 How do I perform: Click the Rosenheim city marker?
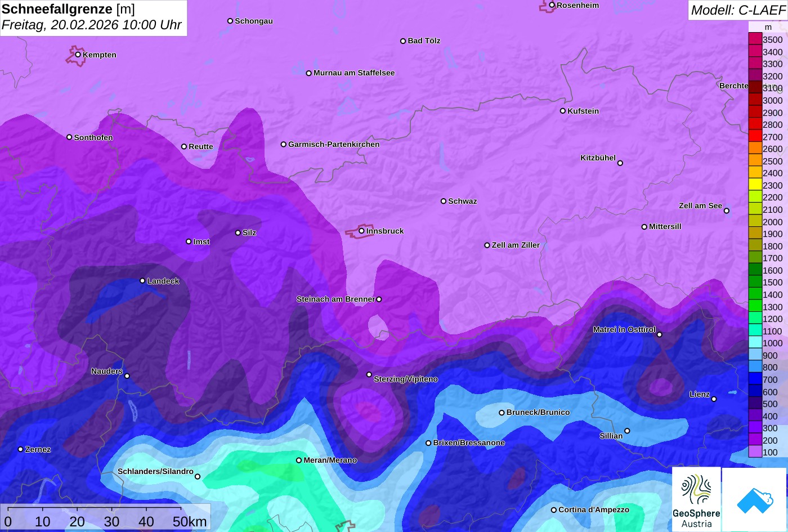(552, 5)
